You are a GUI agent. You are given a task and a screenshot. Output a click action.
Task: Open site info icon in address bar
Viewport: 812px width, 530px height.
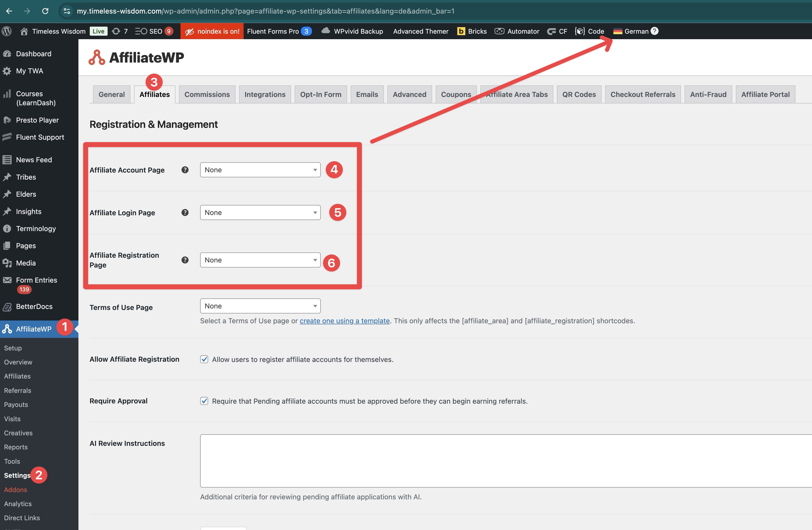pyautogui.click(x=67, y=11)
